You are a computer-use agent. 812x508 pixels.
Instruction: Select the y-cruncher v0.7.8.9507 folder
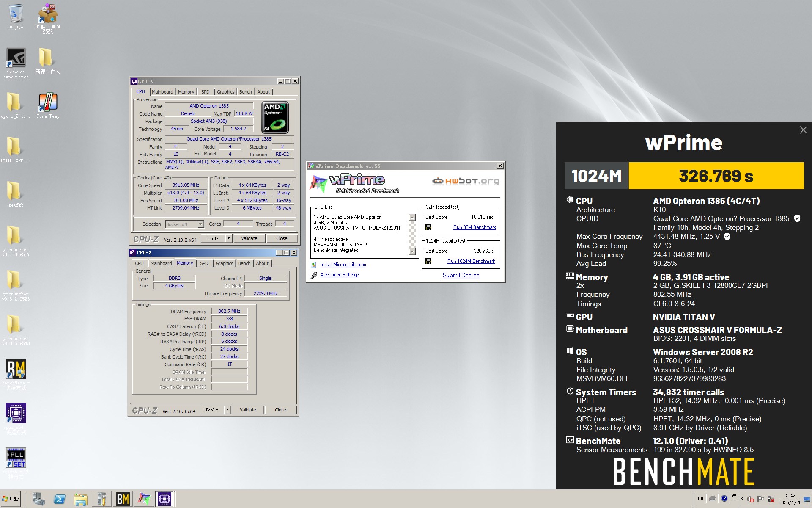tap(16, 240)
